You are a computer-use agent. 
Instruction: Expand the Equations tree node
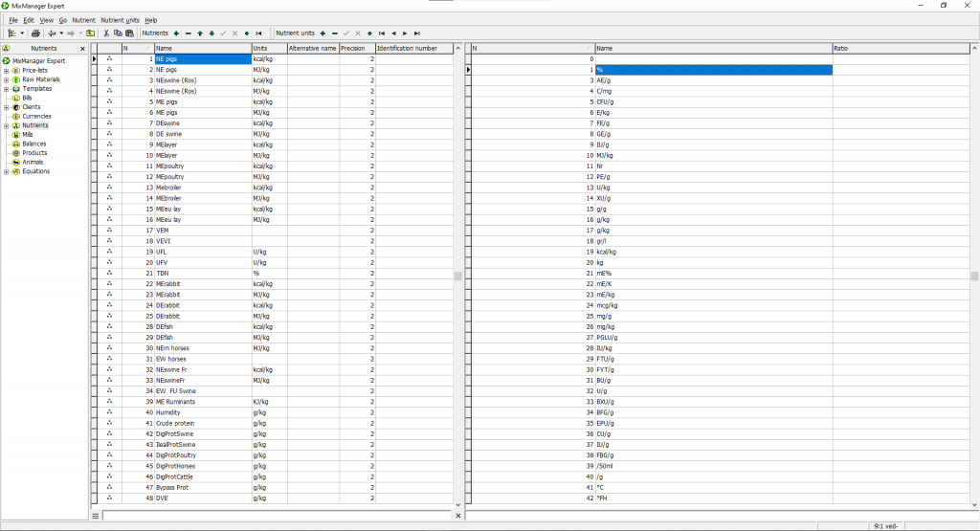coord(7,171)
